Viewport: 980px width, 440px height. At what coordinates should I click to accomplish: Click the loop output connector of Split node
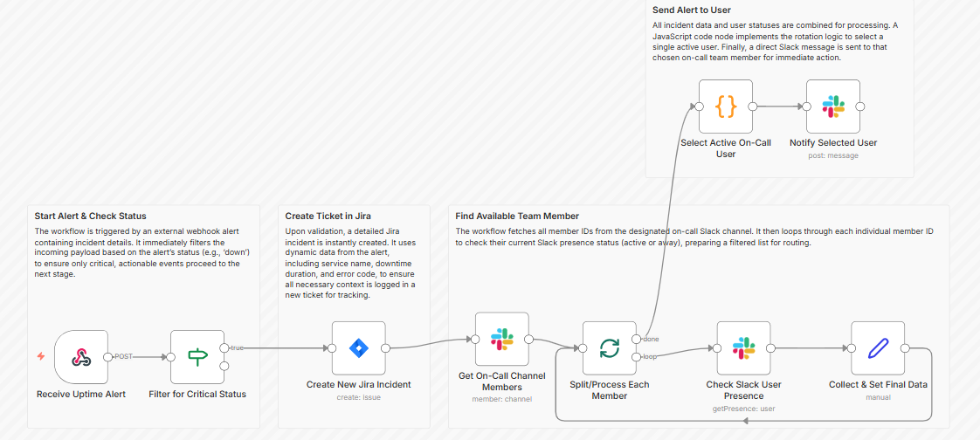click(636, 357)
